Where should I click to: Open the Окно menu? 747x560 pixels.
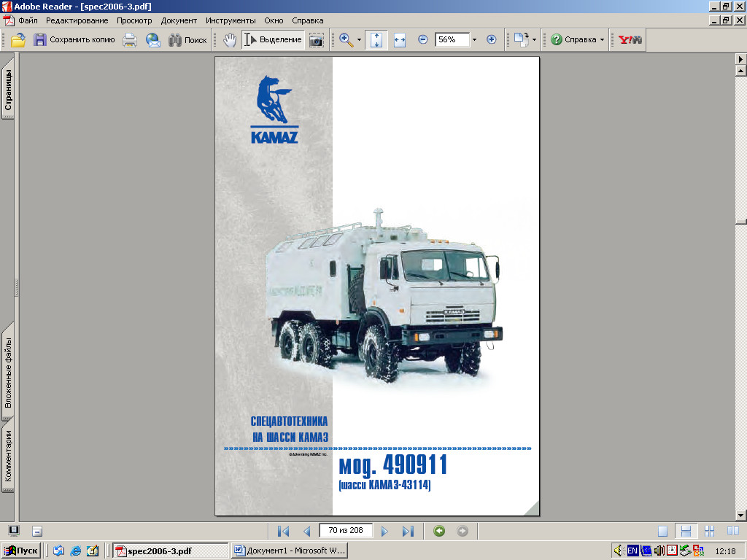274,20
